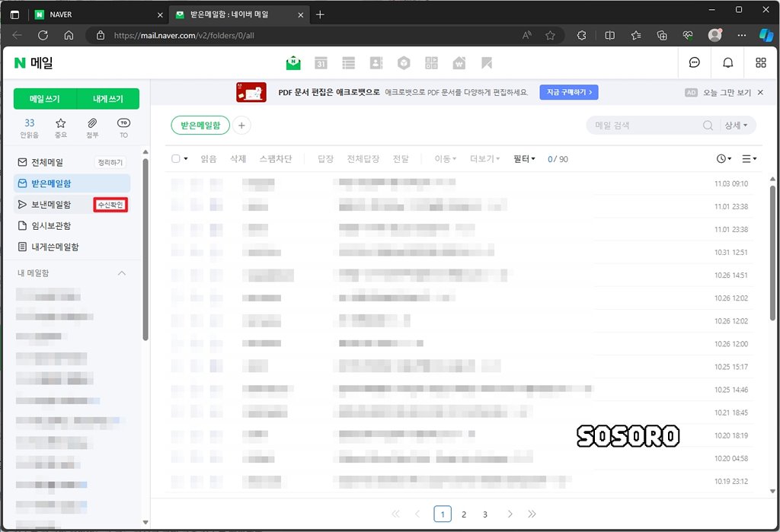This screenshot has height=532, width=780.
Task: Show mails with attachments via 첨부 clip
Action: [92, 128]
